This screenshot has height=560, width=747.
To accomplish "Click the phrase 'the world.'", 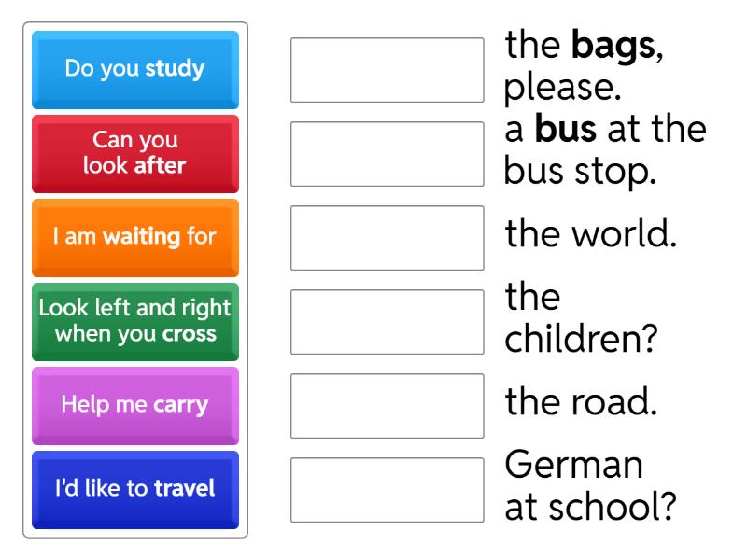I will coord(590,234).
